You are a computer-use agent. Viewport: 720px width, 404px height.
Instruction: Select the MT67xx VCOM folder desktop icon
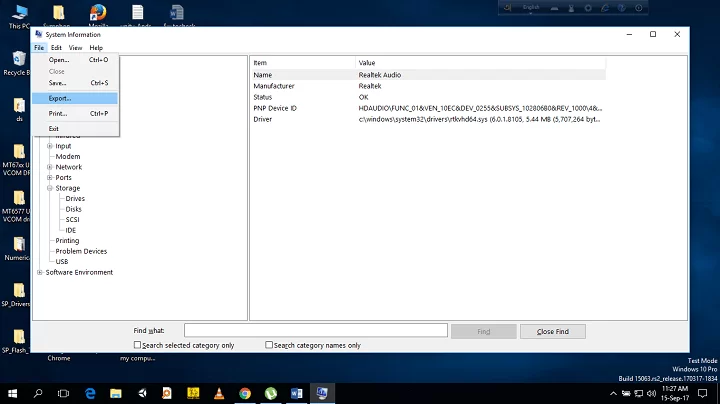pyautogui.click(x=17, y=160)
